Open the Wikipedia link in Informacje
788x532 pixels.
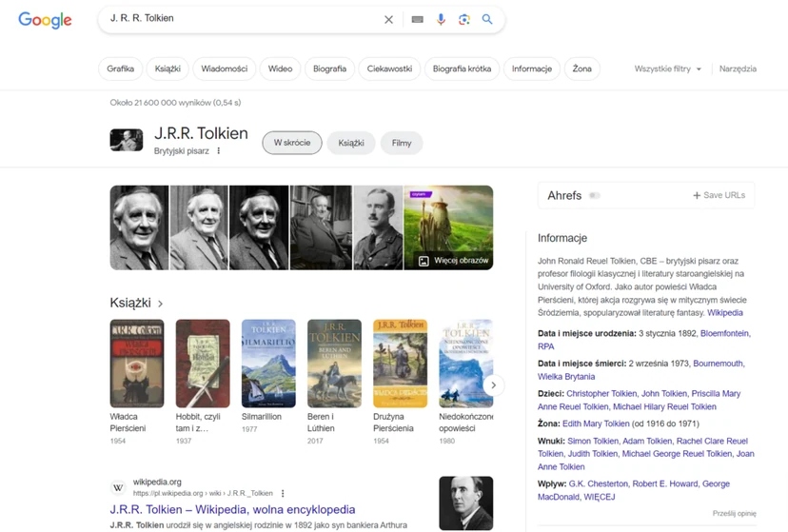coord(724,312)
